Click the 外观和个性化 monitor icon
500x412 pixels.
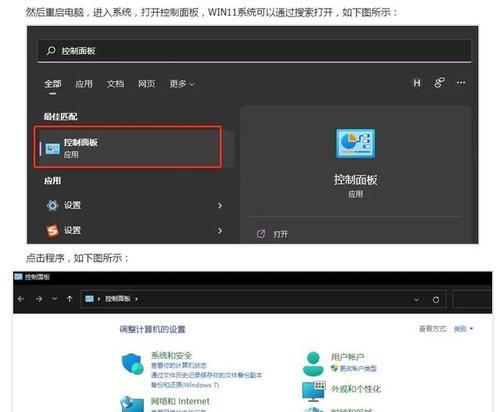tap(314, 391)
